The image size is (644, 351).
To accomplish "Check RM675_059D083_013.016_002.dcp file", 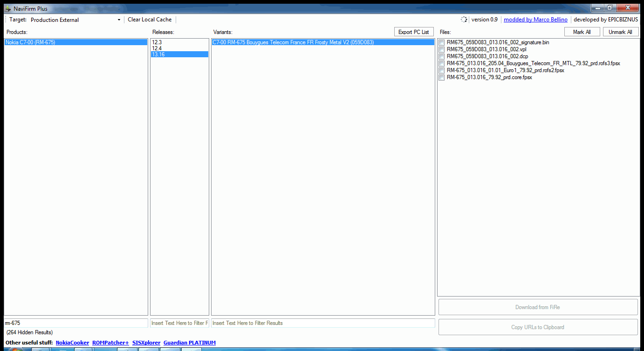I will tap(442, 57).
